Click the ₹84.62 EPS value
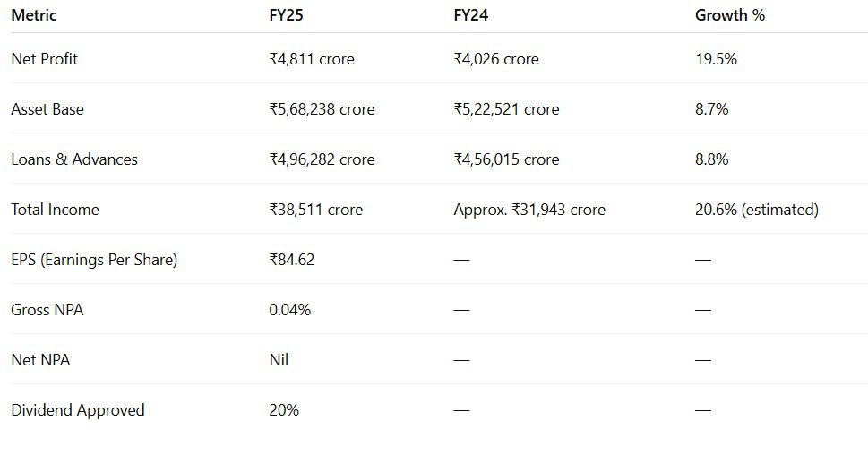 click(292, 260)
